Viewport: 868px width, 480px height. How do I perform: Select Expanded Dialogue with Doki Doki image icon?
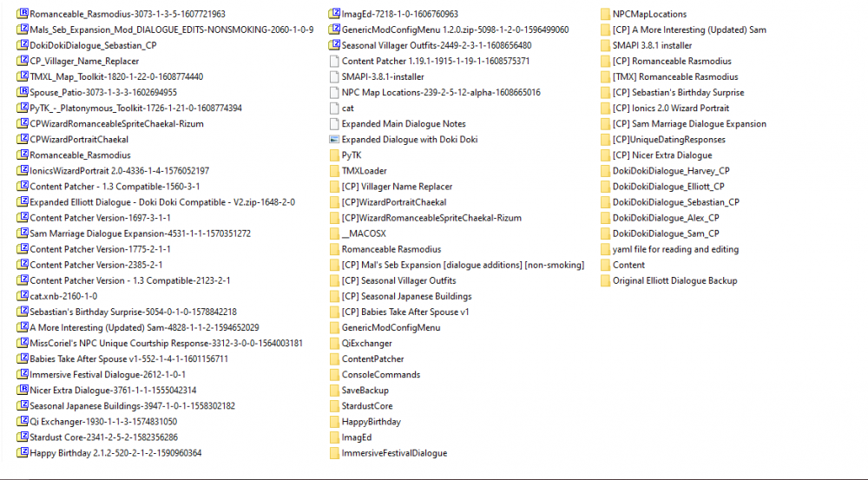click(x=334, y=140)
